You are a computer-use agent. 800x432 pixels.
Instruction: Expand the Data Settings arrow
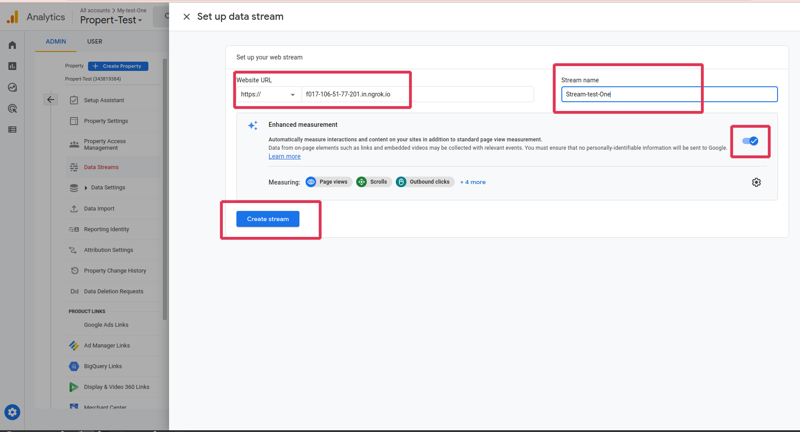pyautogui.click(x=86, y=188)
